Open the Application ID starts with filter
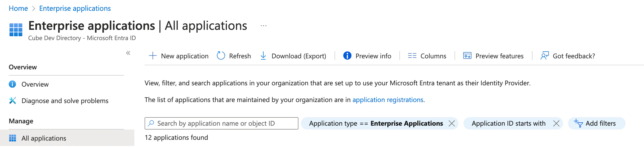644x147 pixels. point(508,123)
